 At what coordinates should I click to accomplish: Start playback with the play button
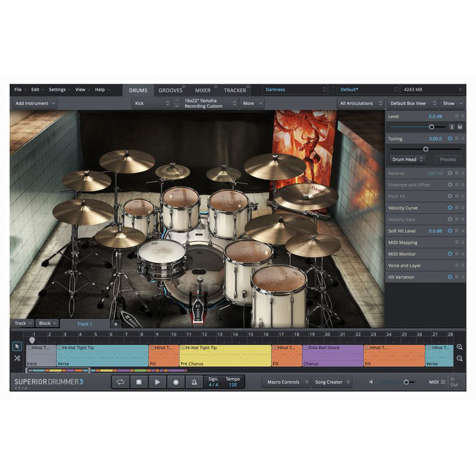pos(157,382)
